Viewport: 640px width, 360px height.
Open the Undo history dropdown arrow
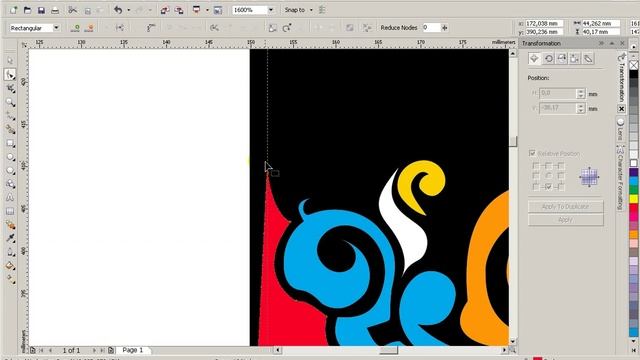tap(129, 10)
